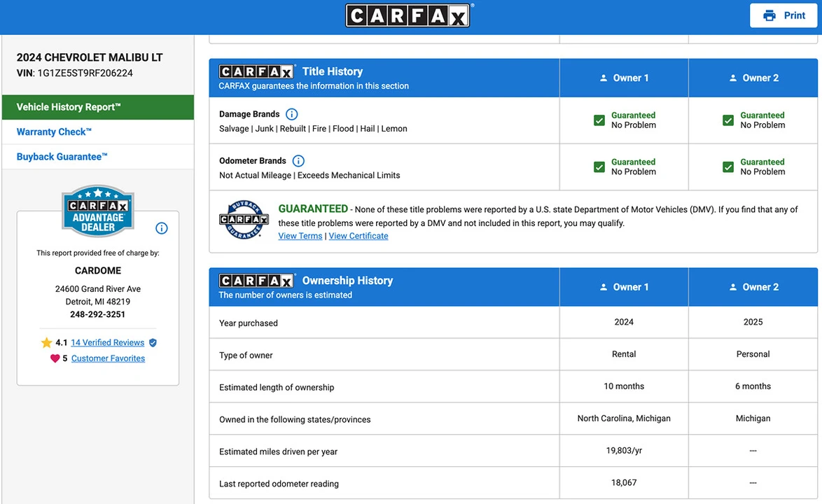Click Owner 2 person icon in Ownership History

[733, 286]
